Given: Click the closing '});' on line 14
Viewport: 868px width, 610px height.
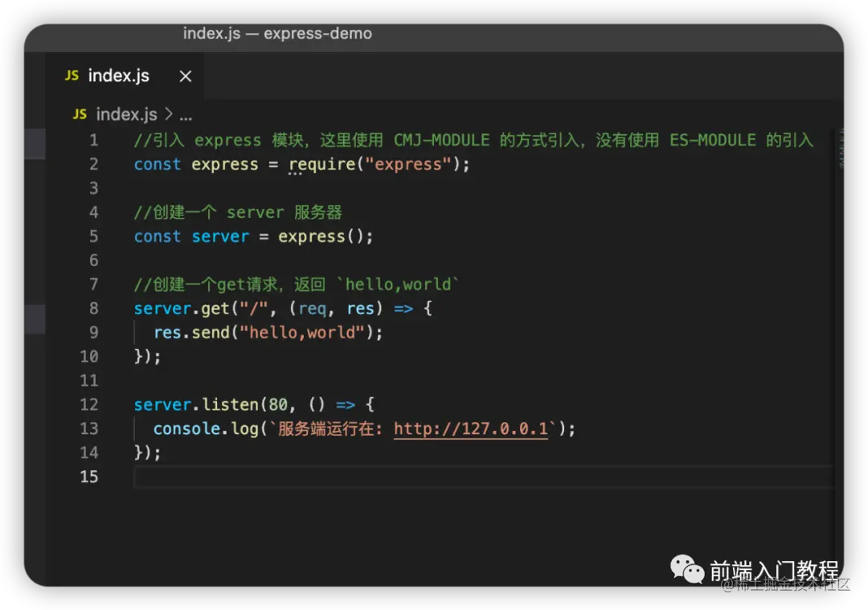Looking at the screenshot, I should click(147, 452).
